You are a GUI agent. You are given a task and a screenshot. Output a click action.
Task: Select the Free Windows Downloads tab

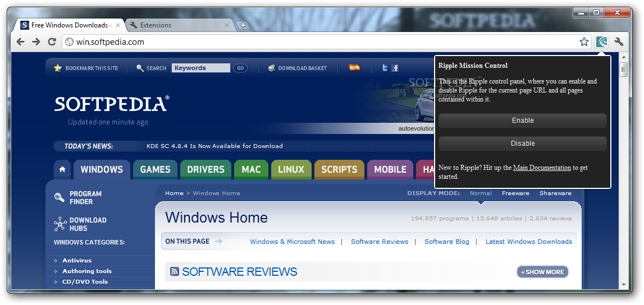coord(69,25)
